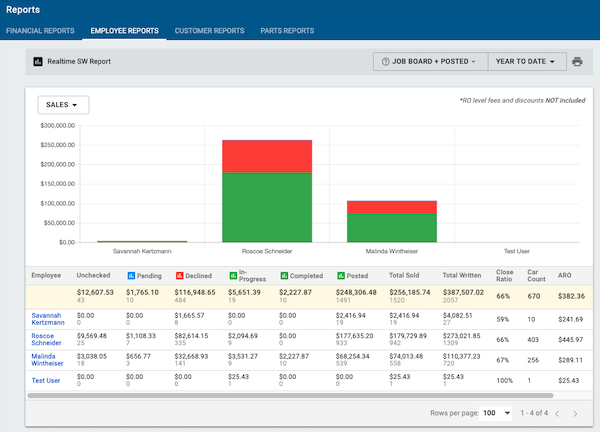This screenshot has height=432, width=600.
Task: Select the Employee Reports tab
Action: coord(124,31)
